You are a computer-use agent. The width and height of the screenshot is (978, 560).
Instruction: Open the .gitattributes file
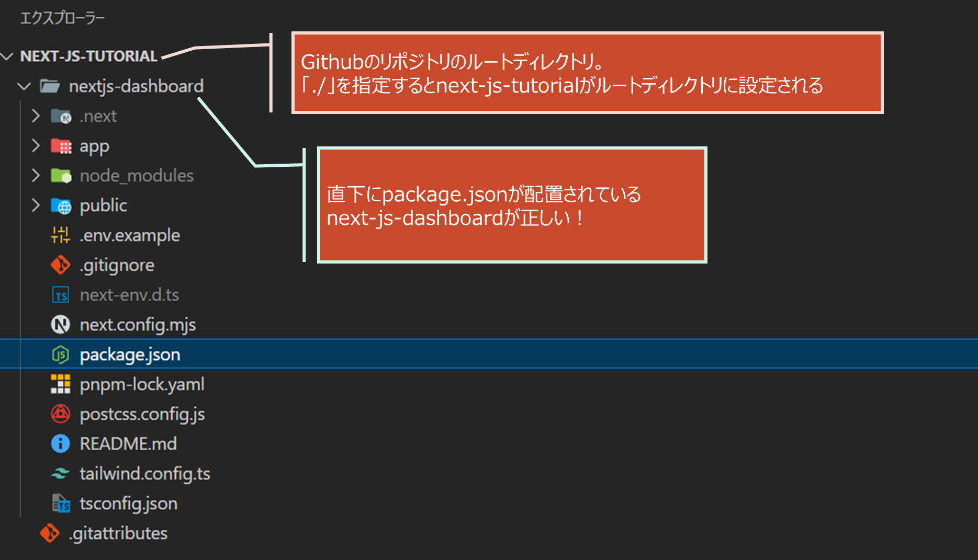(118, 533)
